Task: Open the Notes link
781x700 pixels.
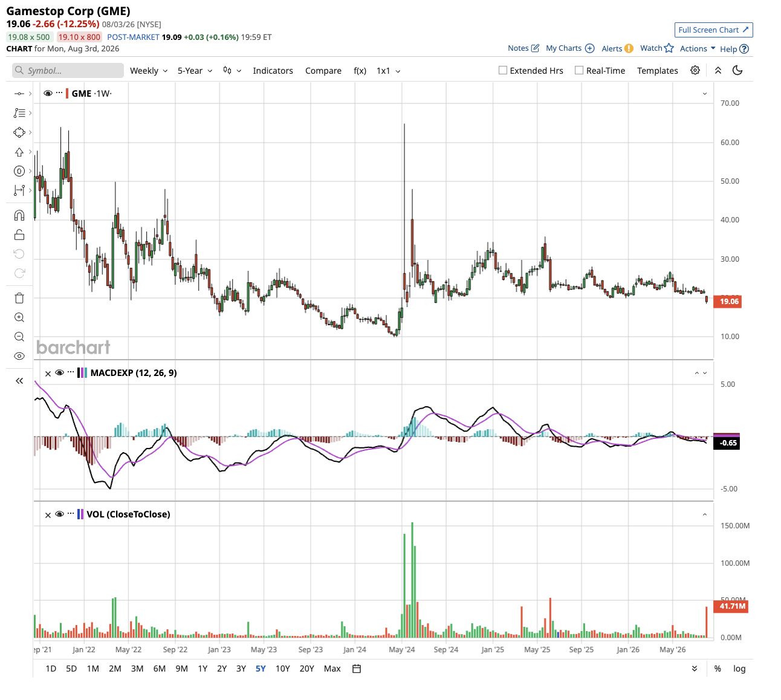Action: click(523, 48)
